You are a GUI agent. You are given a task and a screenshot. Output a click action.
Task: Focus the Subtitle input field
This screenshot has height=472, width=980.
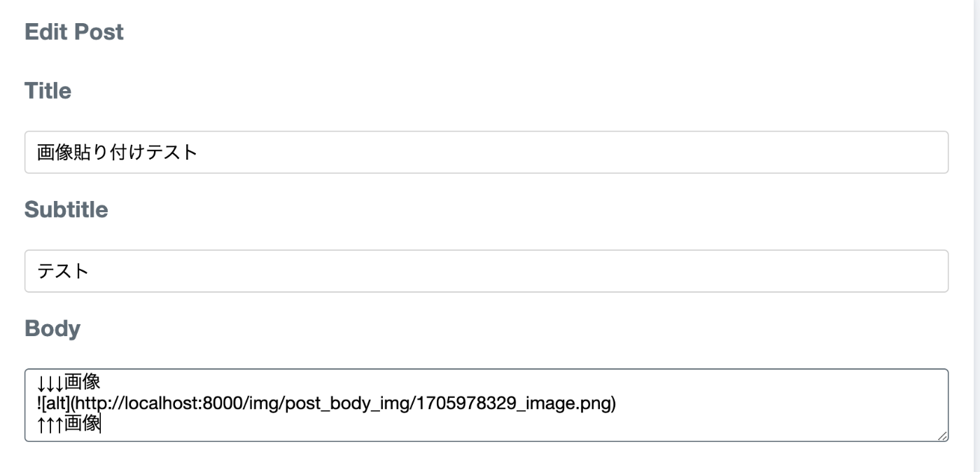tap(486, 271)
